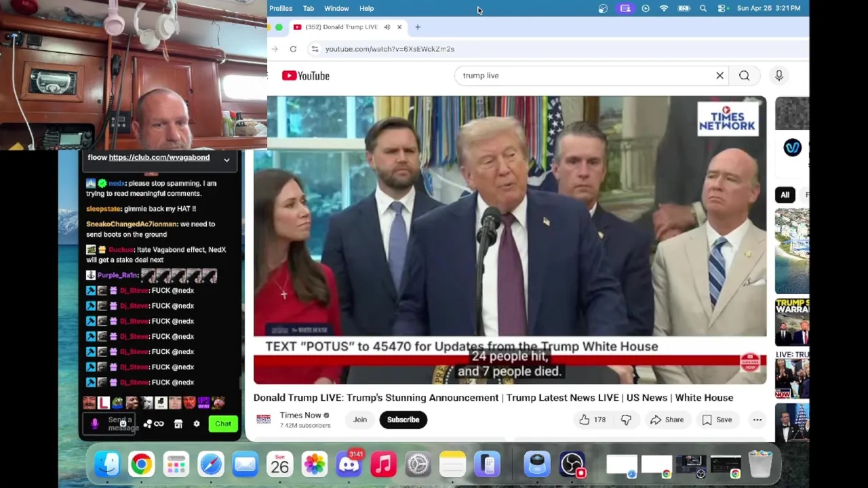Open Google Chrome from the dock
This screenshot has height=488, width=868.
pos(141,464)
